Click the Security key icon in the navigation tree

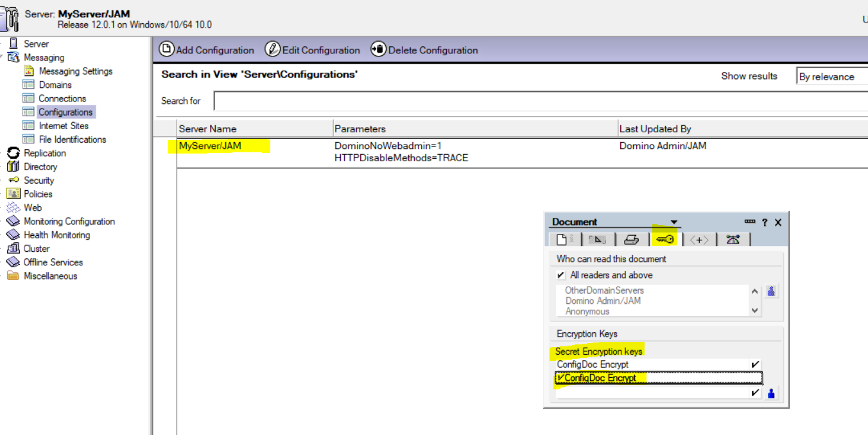[x=13, y=181]
